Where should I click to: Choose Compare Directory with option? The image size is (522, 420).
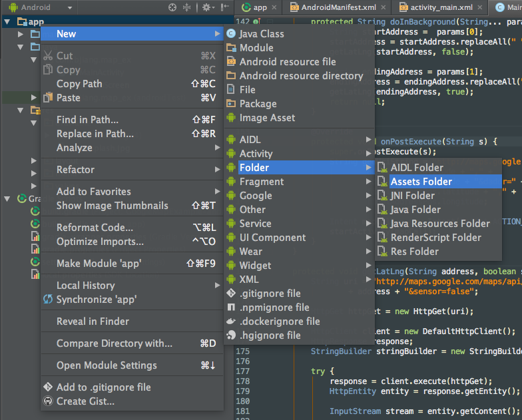coord(132,343)
